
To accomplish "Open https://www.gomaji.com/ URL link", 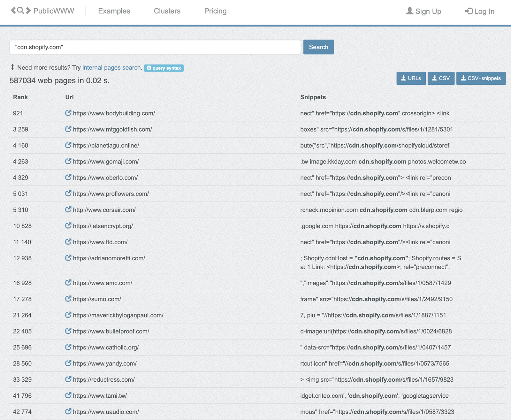I will pos(106,162).
